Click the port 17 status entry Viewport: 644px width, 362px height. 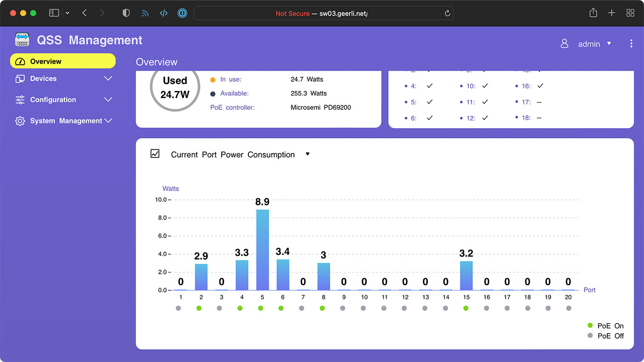[x=529, y=102]
